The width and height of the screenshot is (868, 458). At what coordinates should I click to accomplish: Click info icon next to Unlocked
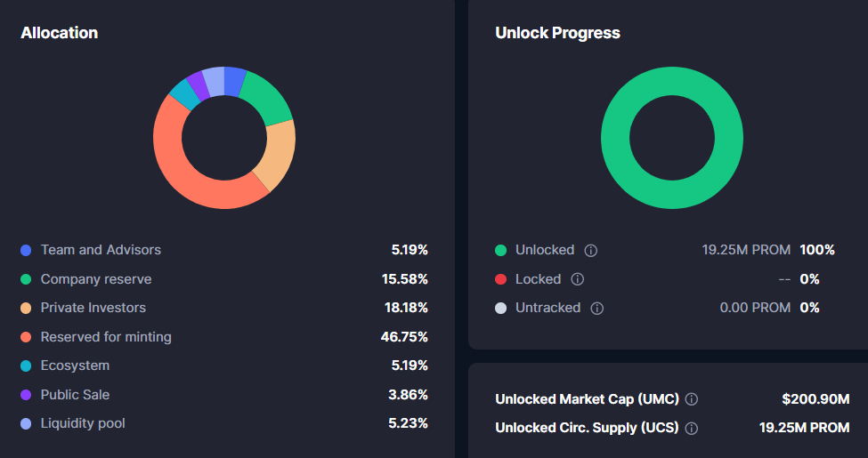pyautogui.click(x=591, y=251)
